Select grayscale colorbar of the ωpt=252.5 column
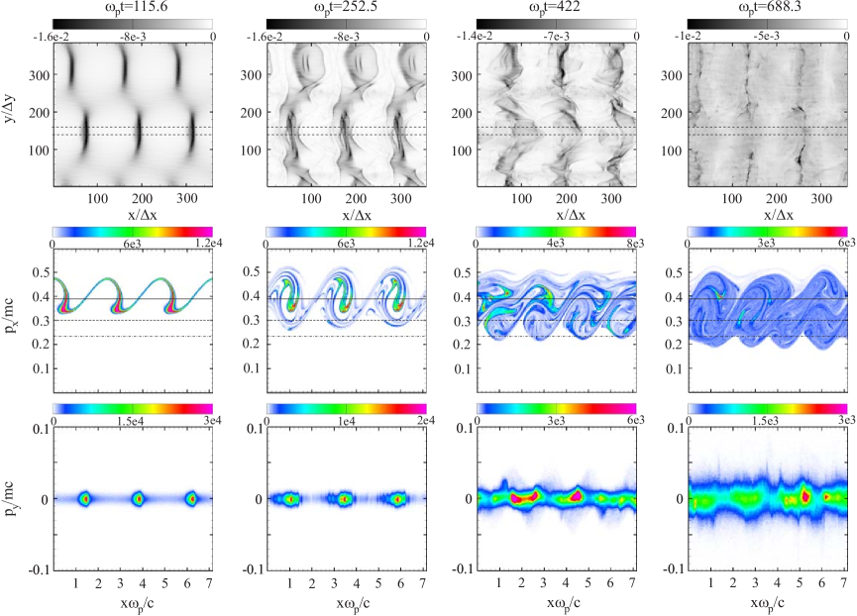Image resolution: width=857 pixels, height=616 pixels. (347, 24)
